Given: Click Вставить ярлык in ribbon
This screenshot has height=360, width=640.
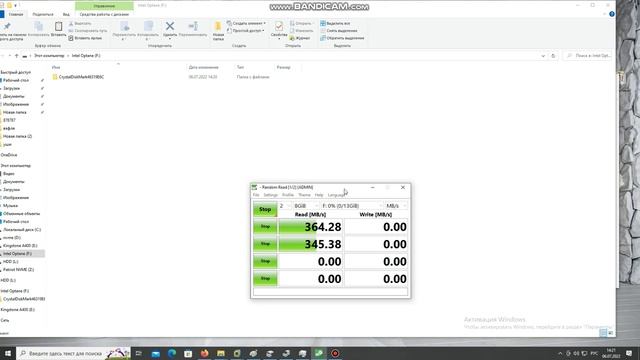Looking at the screenshot, I should 85,38.
